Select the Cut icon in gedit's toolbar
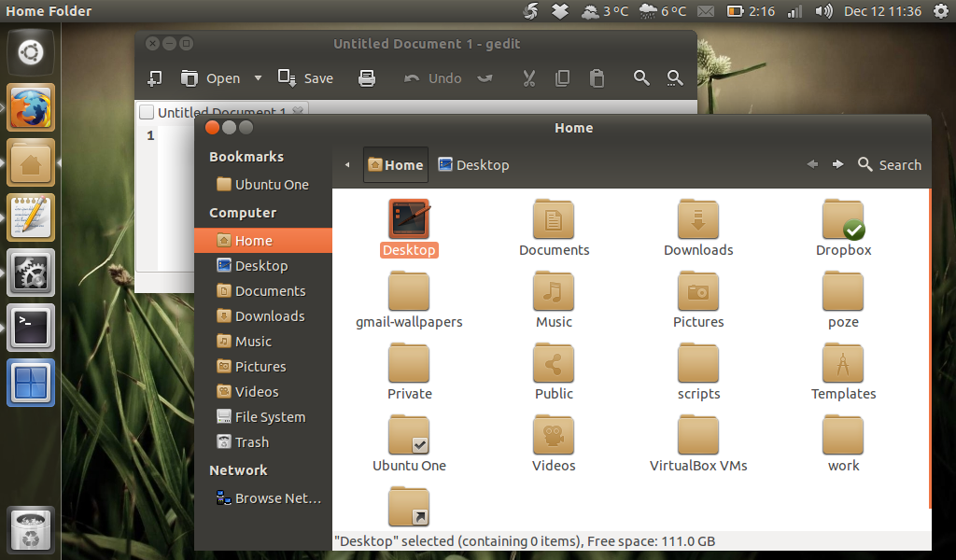Image resolution: width=956 pixels, height=560 pixels. (x=528, y=78)
